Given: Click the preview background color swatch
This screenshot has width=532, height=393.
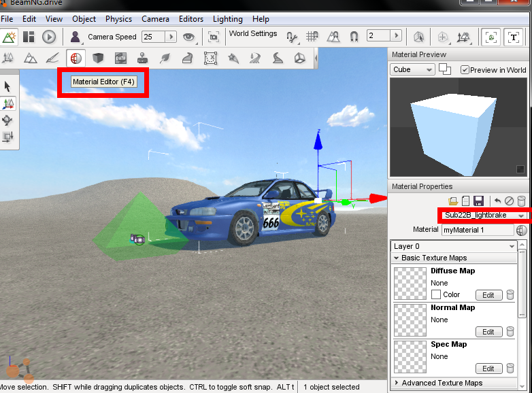Looking at the screenshot, I should click(x=520, y=169).
